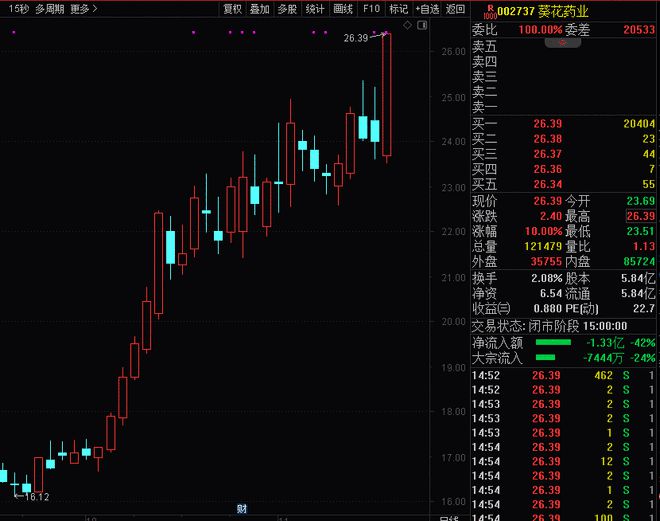Click the 卖五 ask row
660x521 pixels.
coord(563,46)
